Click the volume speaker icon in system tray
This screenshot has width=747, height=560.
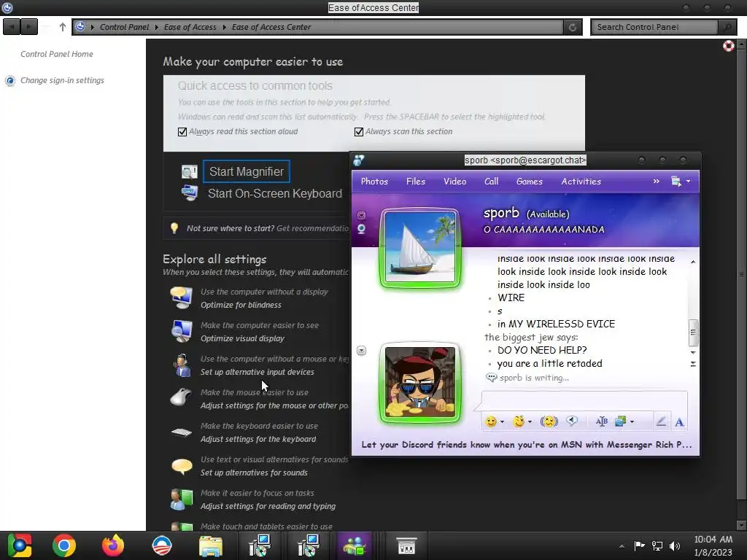pos(675,546)
